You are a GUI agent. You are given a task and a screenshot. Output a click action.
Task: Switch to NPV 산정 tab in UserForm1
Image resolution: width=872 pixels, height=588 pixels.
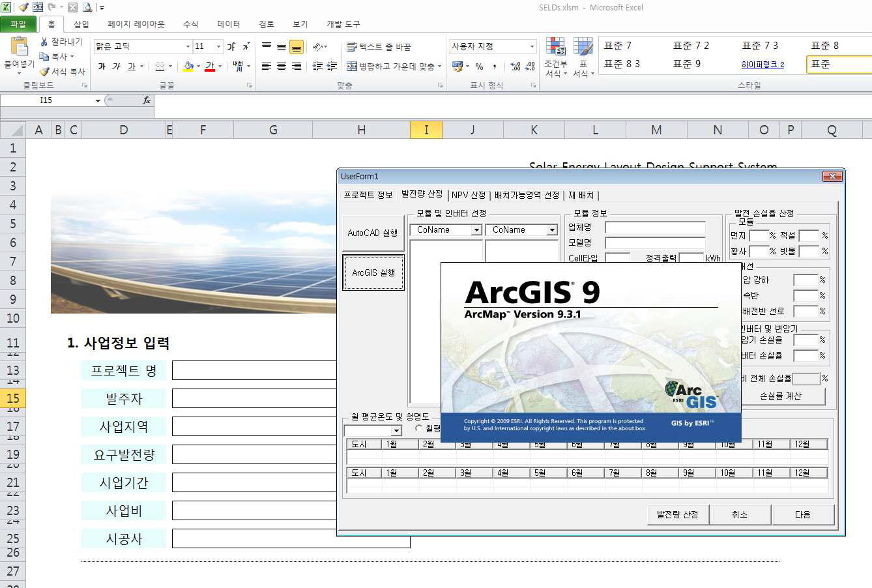point(469,195)
